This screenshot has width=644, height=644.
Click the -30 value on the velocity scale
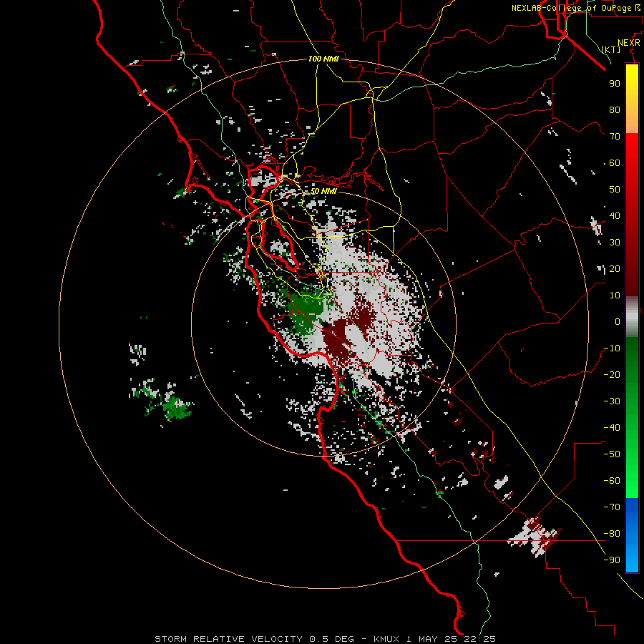612,401
